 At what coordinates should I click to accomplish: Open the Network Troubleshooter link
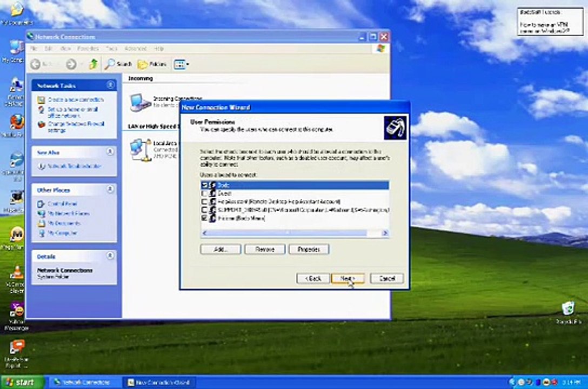point(74,166)
